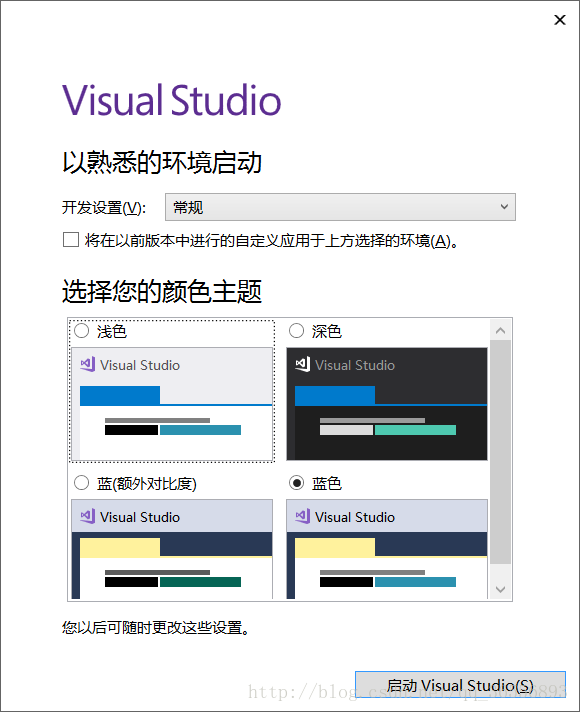Viewport: 580px width, 712px height.
Task: Click the scroll up arrow in theme list
Action: click(501, 331)
